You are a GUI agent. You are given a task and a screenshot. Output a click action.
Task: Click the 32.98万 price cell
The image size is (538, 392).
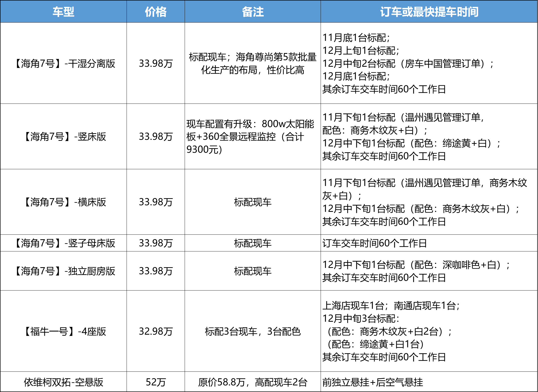[x=156, y=331]
